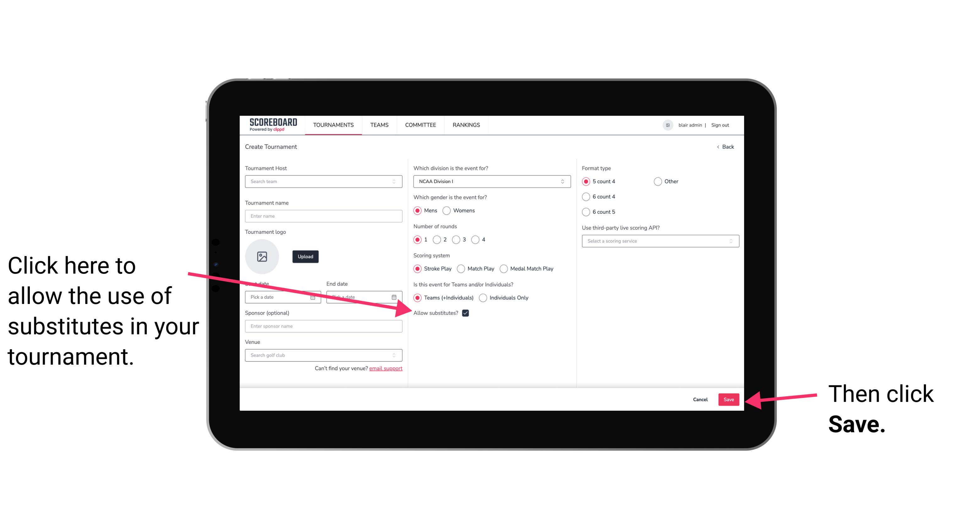Click the Start date calendar icon

pos(314,297)
